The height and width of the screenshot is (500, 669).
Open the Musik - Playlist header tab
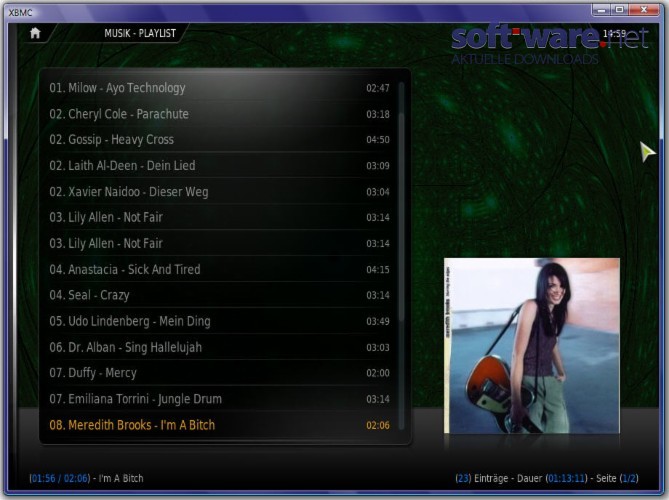pos(140,33)
